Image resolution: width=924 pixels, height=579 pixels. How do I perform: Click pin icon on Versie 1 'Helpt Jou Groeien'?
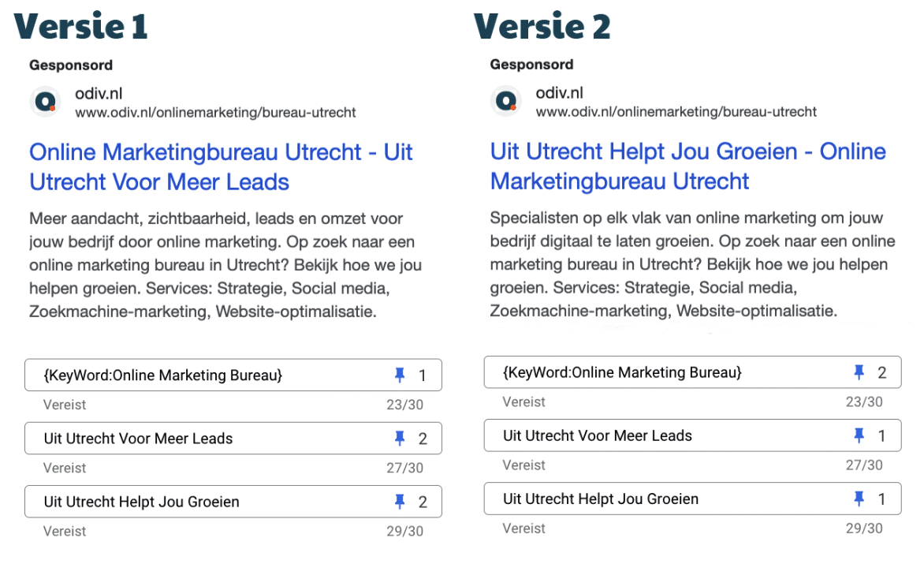click(x=400, y=502)
